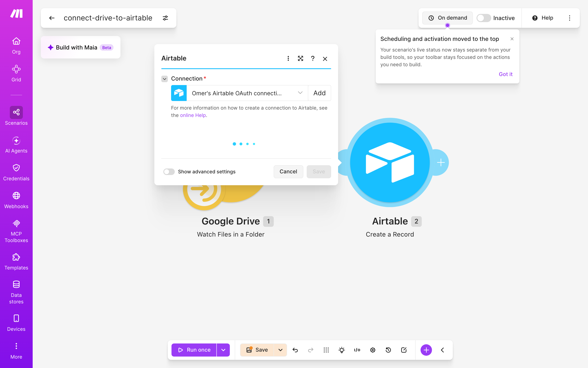Open Data stores section
Image resolution: width=588 pixels, height=368 pixels.
click(x=16, y=292)
